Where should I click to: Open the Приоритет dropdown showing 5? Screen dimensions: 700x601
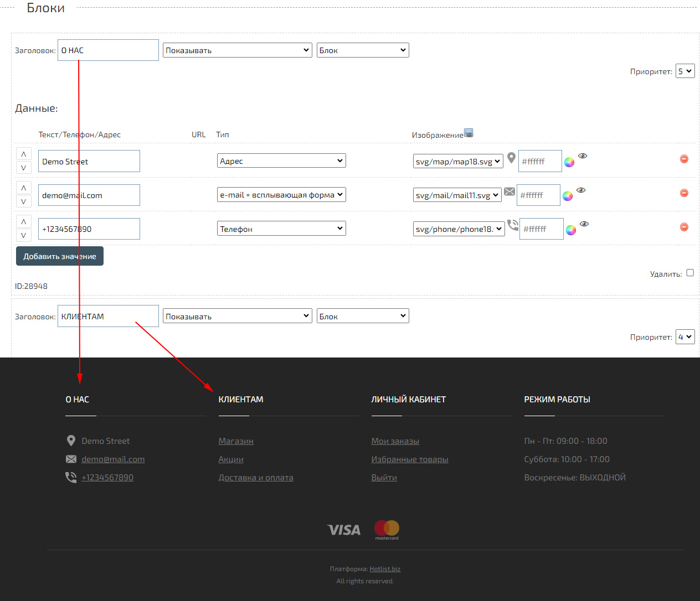[685, 71]
